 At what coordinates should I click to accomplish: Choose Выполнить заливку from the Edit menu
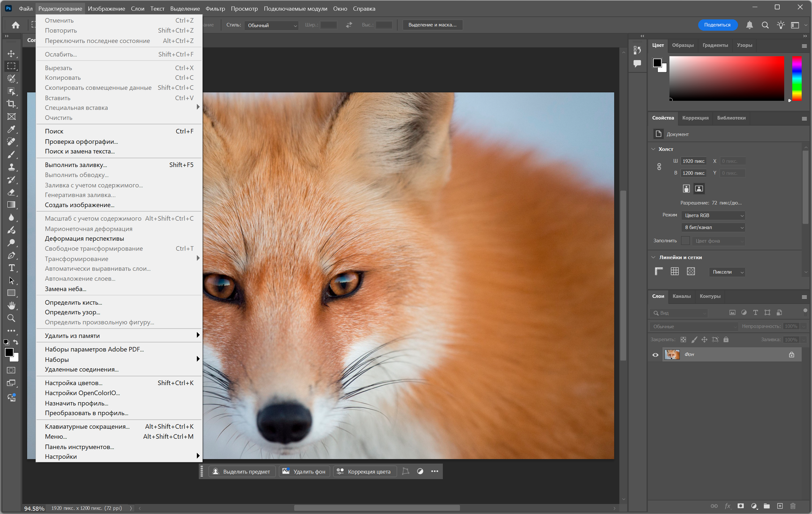coord(76,165)
